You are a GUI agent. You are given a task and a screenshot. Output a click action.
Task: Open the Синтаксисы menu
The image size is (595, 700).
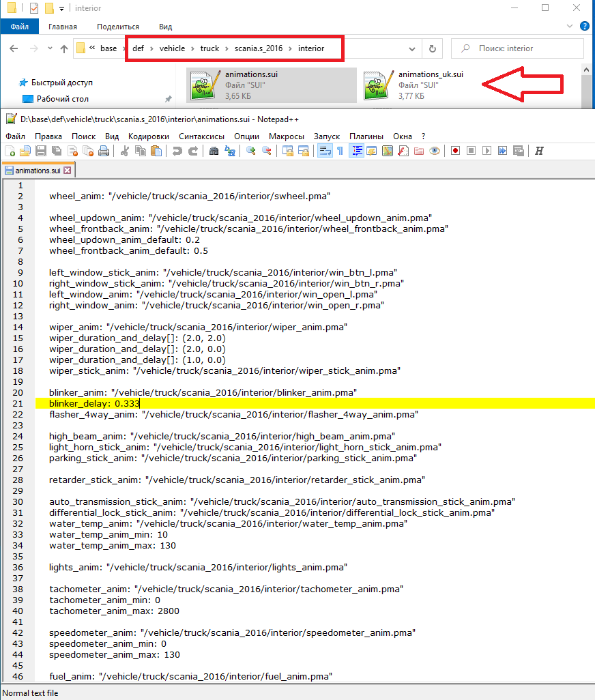[x=201, y=136]
